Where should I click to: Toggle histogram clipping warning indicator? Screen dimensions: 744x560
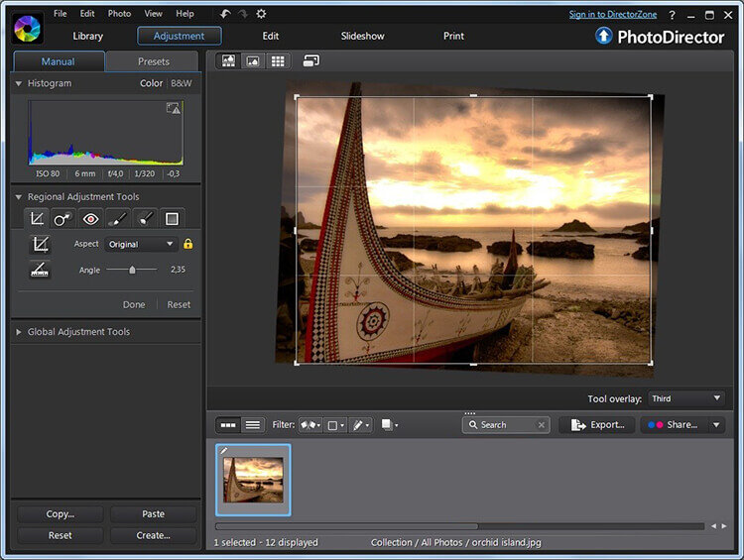pyautogui.click(x=174, y=108)
